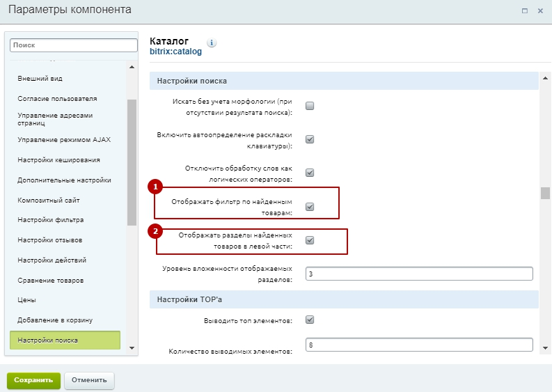Click the bitrix:catalog component link
This screenshot has width=552, height=392.
pos(175,52)
